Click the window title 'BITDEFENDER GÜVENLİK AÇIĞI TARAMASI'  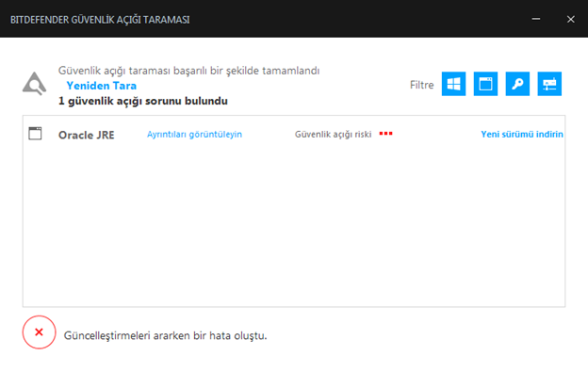[100, 20]
